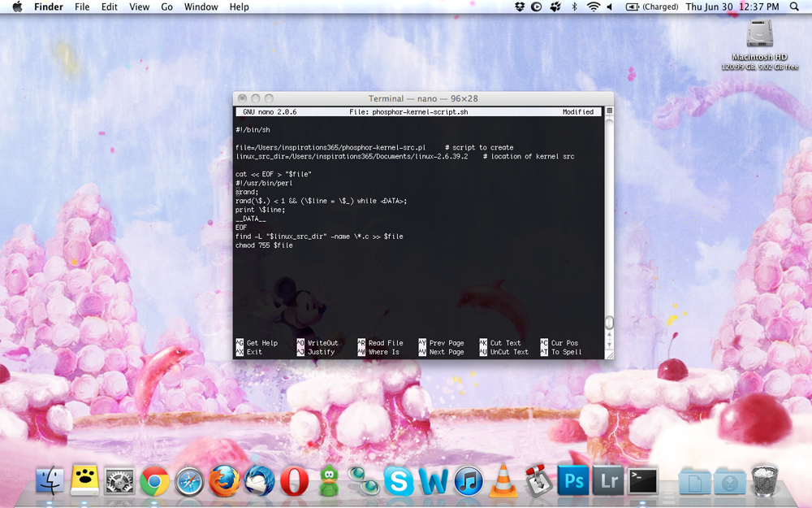Open the volume control in menu bar

click(610, 7)
